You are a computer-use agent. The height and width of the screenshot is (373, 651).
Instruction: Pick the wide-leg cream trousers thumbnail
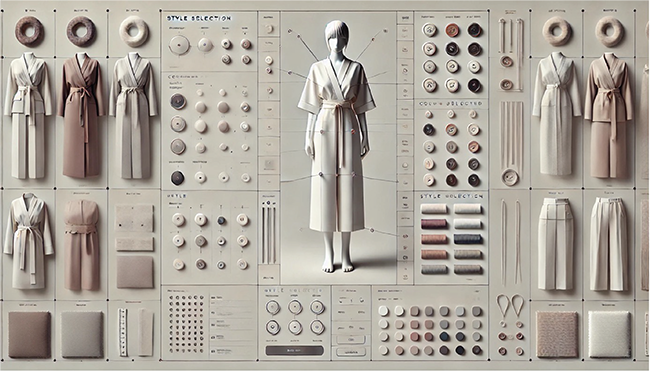click(x=608, y=244)
